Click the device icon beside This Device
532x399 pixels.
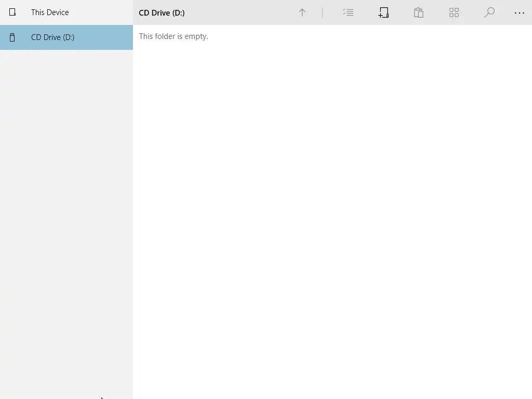pyautogui.click(x=12, y=12)
